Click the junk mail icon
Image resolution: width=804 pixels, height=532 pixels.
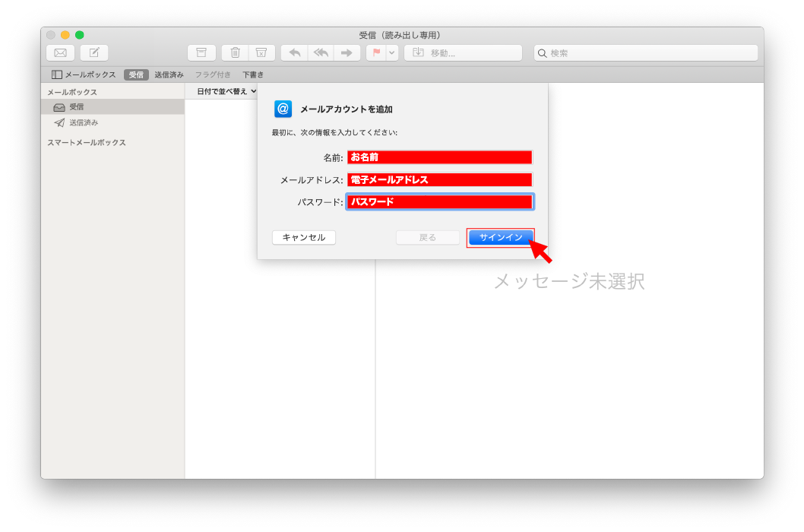coord(261,52)
